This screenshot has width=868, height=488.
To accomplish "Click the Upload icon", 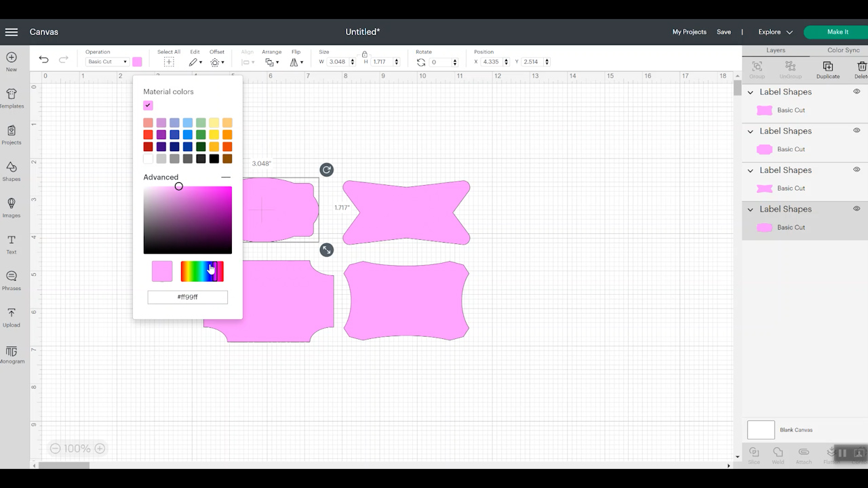I will point(12,313).
